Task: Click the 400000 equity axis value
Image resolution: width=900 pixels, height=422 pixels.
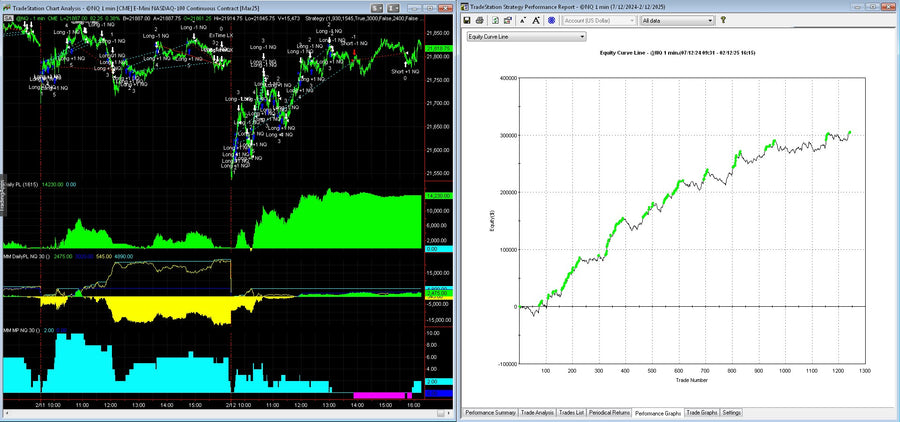Action: click(x=507, y=78)
